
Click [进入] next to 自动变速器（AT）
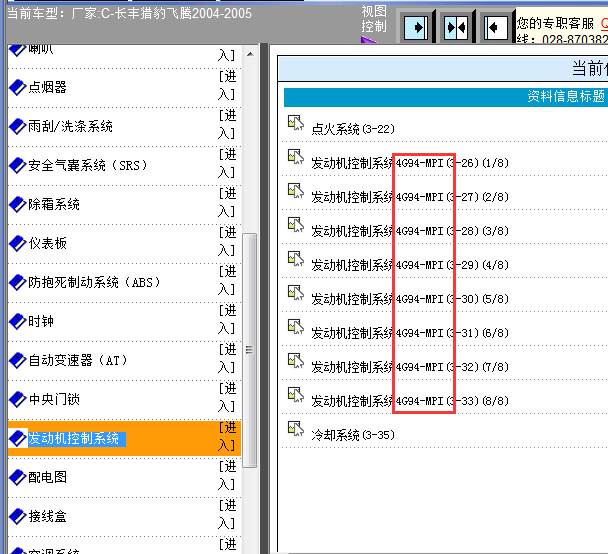227,359
